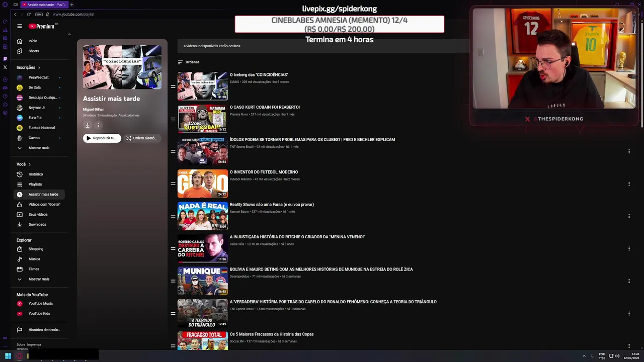This screenshot has width=644, height=362.
Task: Open Downloads in sidebar
Action: point(40,224)
